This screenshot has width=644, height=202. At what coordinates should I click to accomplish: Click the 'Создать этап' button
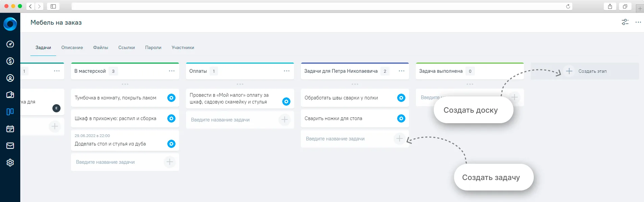click(x=585, y=71)
